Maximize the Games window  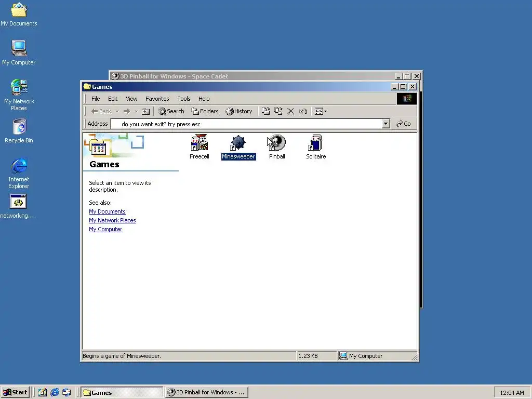(x=403, y=87)
